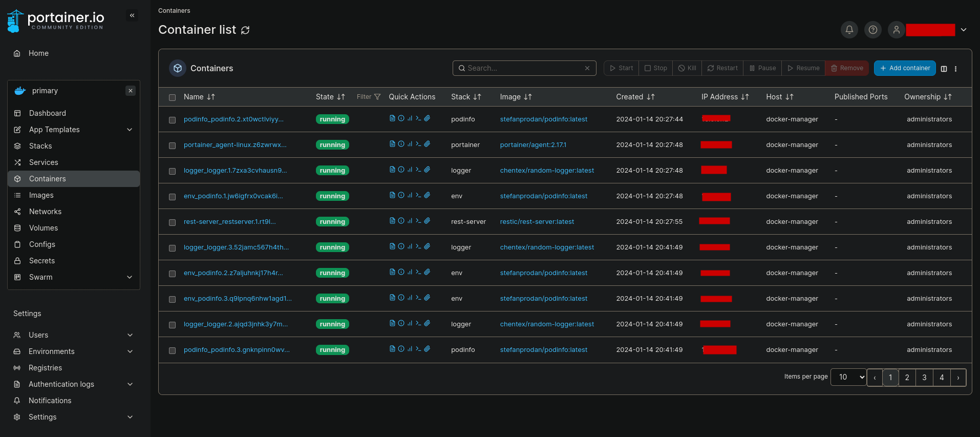
Task: Expand the Environments submenu
Action: pyautogui.click(x=130, y=351)
